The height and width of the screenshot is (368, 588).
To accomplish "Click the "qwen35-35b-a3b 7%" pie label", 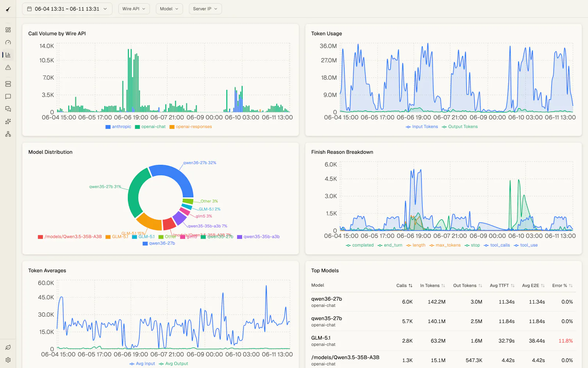I will tap(208, 226).
